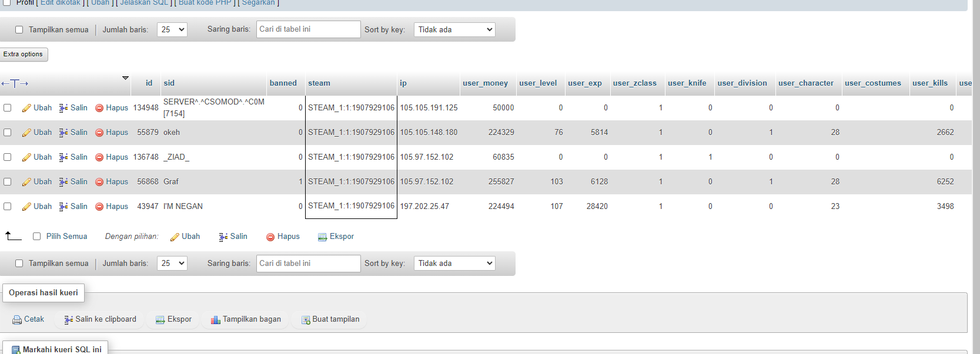Open the top Sort by key dropdown
980x354 pixels.
[454, 29]
